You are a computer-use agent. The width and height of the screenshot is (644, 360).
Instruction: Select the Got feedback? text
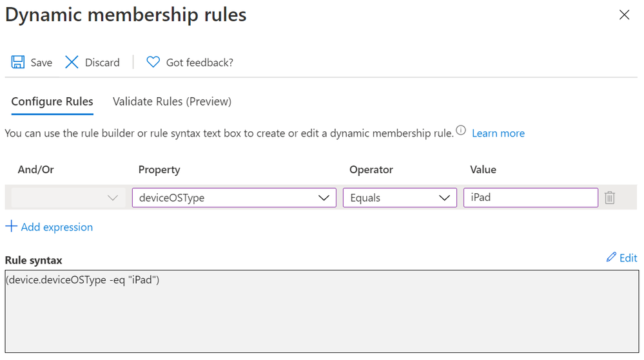point(199,62)
